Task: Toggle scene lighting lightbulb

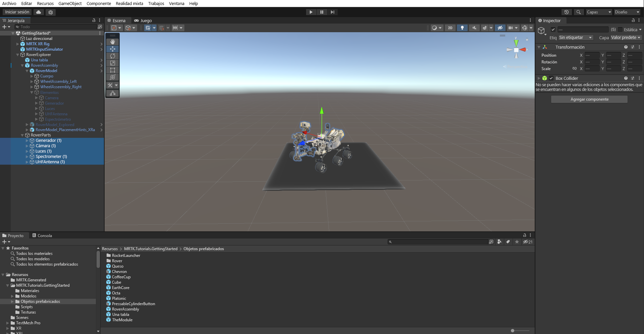Action: coord(462,28)
